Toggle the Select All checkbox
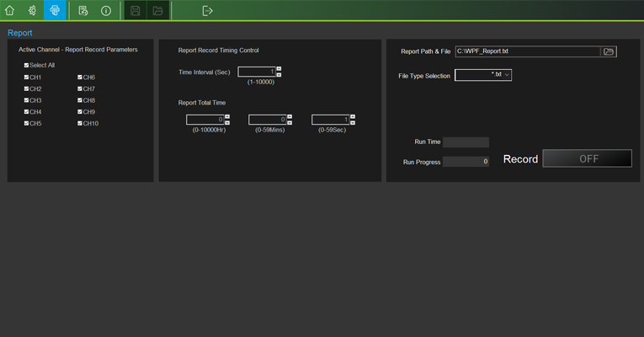This screenshot has height=337, width=644. (27, 65)
